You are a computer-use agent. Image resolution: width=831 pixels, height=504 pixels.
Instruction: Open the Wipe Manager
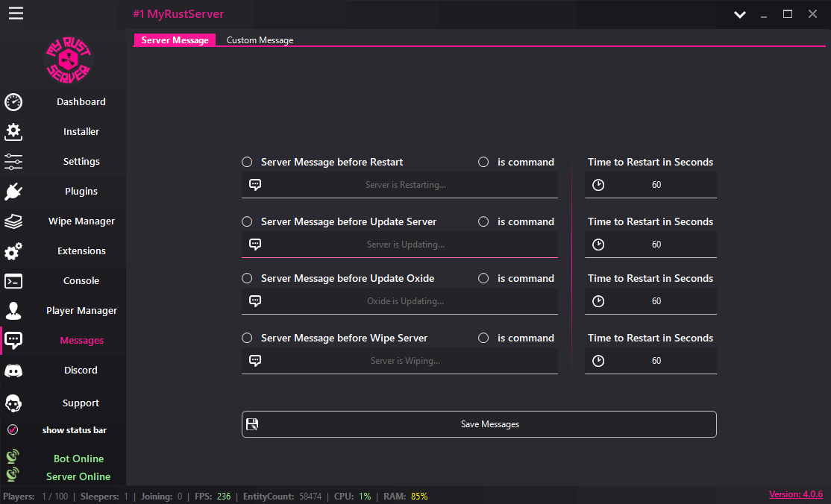click(x=81, y=221)
